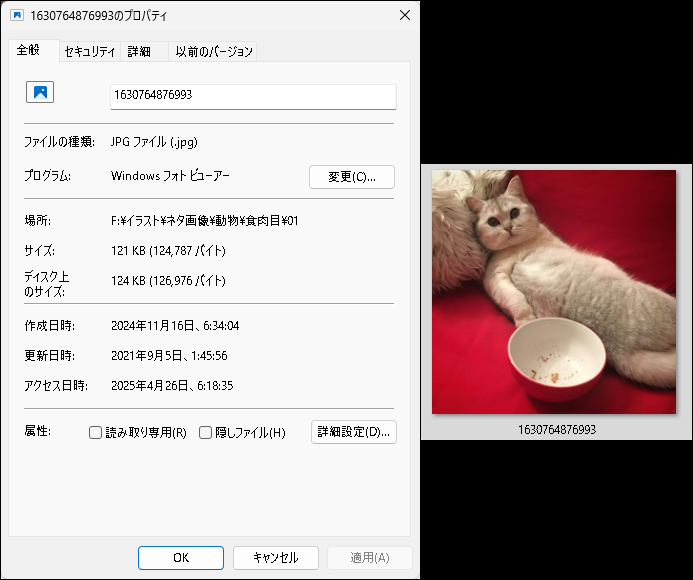This screenshot has height=580, width=693.
Task: Toggle the 隠しファイル(H) checkbox
Action: (205, 432)
